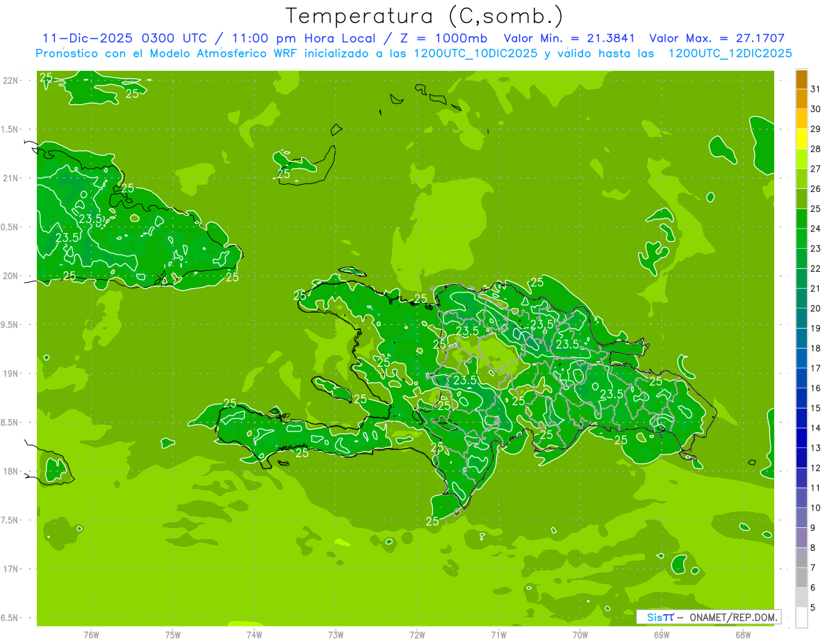Select the 'Valor Min. = 21.3841' text
The image size is (834, 644).
click(570, 38)
